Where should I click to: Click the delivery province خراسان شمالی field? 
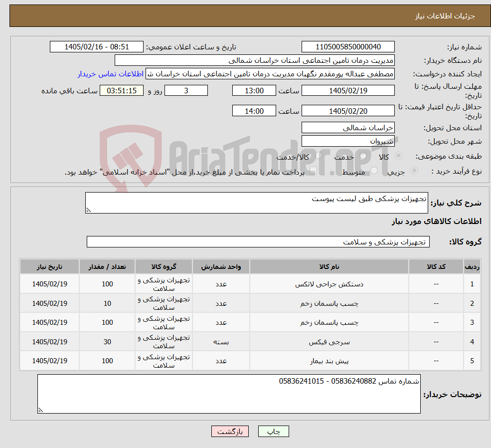[348, 128]
